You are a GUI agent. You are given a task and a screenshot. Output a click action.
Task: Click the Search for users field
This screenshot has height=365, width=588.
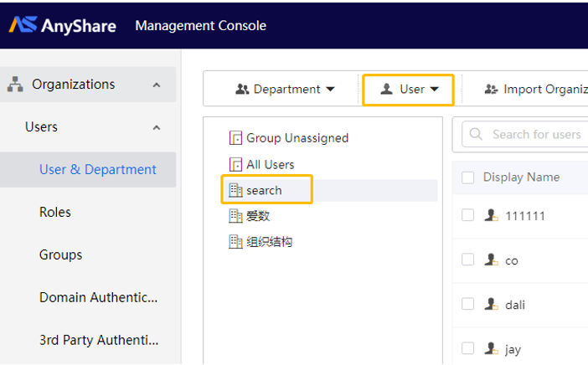tap(525, 134)
